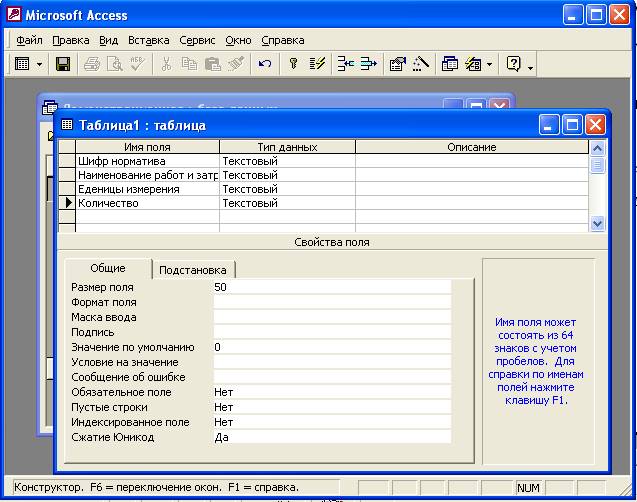
Task: Expand the View mode dropdown arrow
Action: pyautogui.click(x=40, y=64)
